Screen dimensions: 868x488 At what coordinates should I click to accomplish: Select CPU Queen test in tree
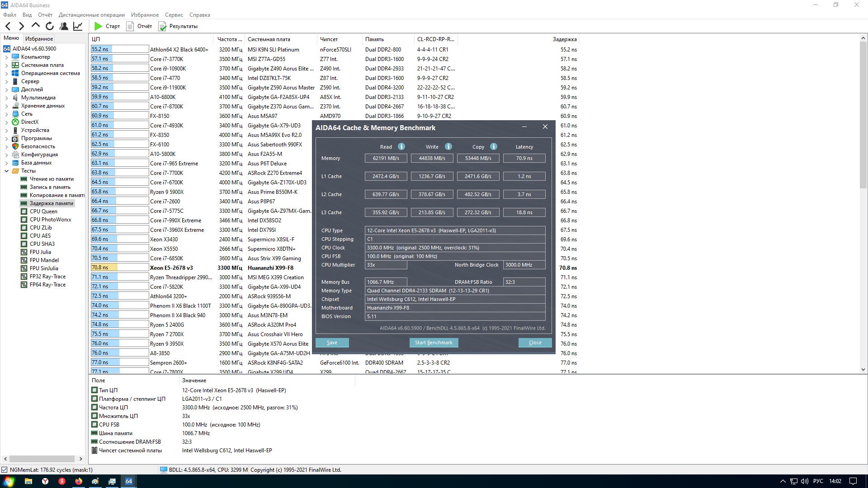(43, 211)
